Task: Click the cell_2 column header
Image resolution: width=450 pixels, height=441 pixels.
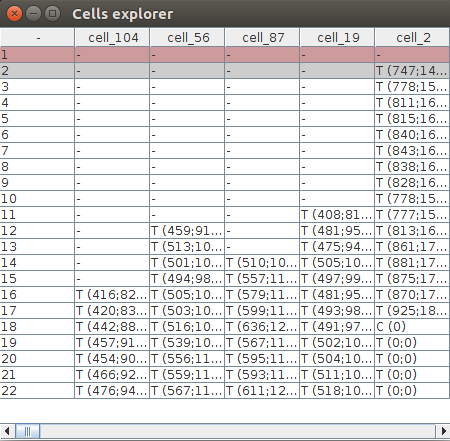Action: [412, 38]
